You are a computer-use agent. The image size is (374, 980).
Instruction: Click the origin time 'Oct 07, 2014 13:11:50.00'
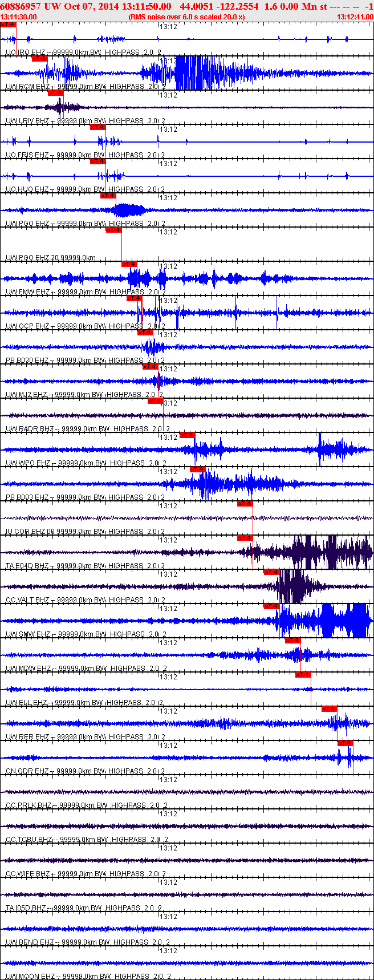click(116, 6)
